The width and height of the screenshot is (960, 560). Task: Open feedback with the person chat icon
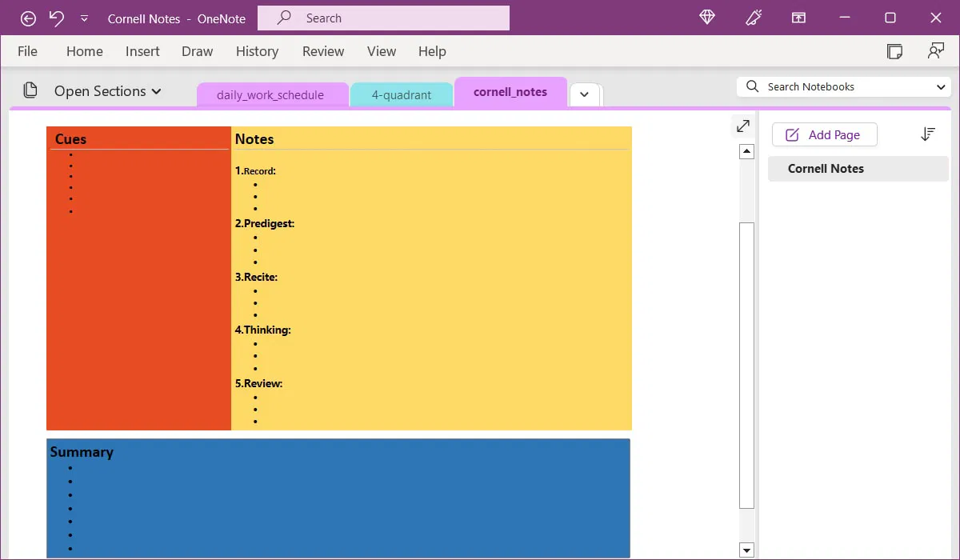click(936, 50)
